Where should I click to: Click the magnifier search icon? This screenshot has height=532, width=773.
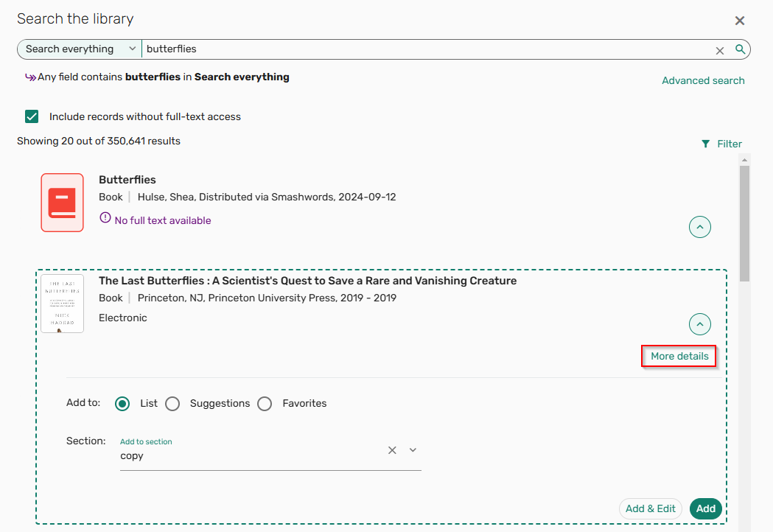(740, 49)
